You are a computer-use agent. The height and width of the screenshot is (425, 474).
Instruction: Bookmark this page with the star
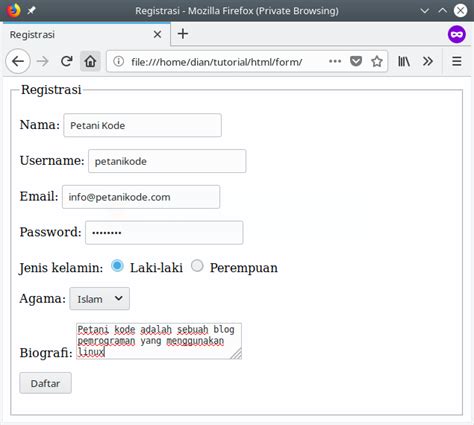377,61
